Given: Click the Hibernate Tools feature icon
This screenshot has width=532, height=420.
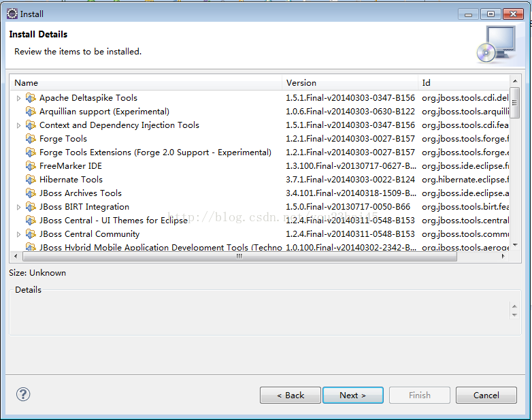Looking at the screenshot, I should 31,179.
